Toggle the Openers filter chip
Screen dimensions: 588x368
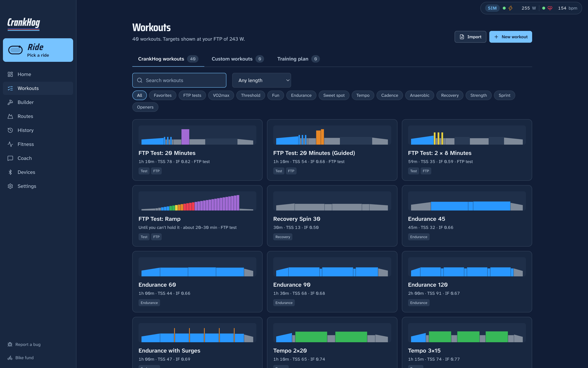point(145,107)
